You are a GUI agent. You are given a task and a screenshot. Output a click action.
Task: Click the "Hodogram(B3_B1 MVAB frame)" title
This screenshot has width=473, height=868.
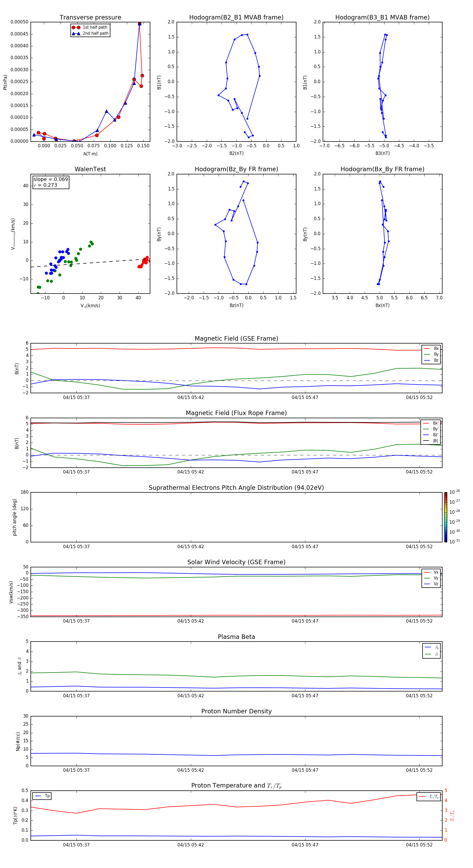click(382, 17)
